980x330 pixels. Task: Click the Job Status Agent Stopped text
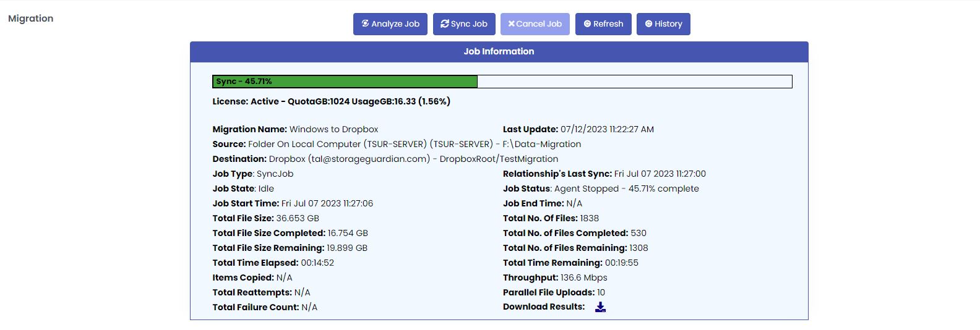click(626, 188)
